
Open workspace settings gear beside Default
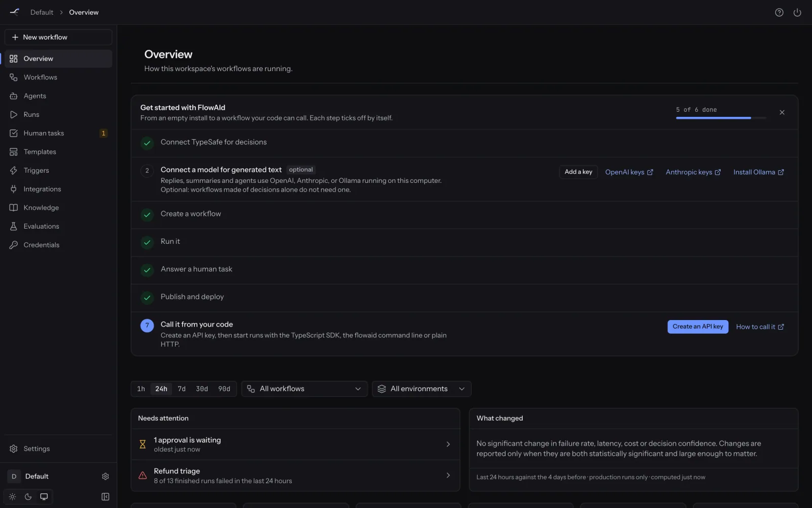[105, 477]
